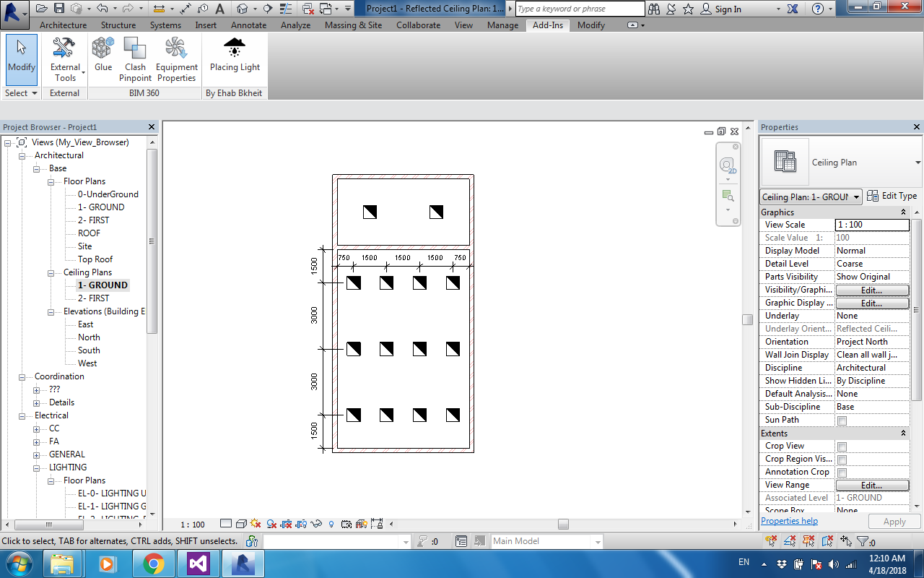The height and width of the screenshot is (578, 924).
Task: Click Sign In in the title bar
Action: (x=728, y=9)
